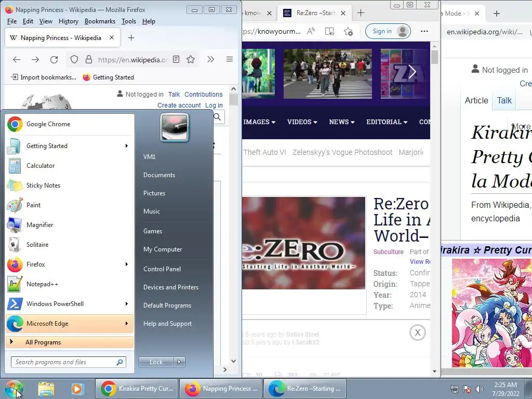Screen dimensions: 532x399
Task: Open Control Panel from Start menu
Action: coord(162,269)
